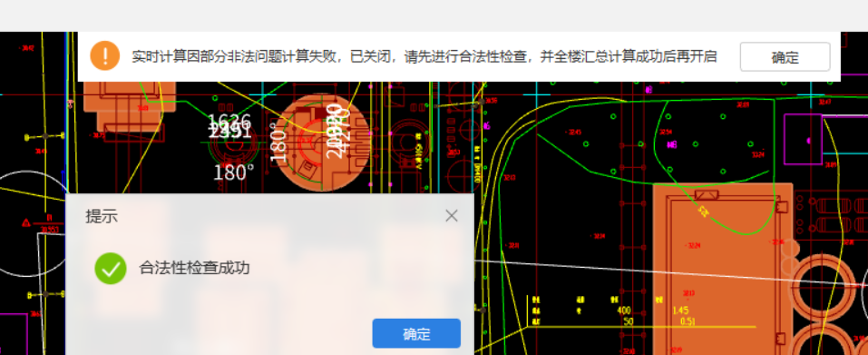Confirm the orange warning notification banner

785,57
